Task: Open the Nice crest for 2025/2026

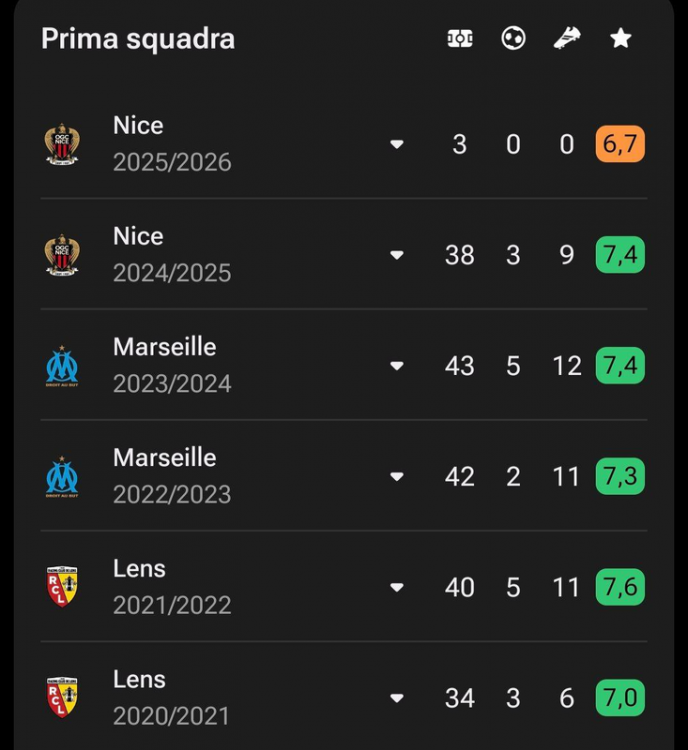Action: (x=62, y=144)
